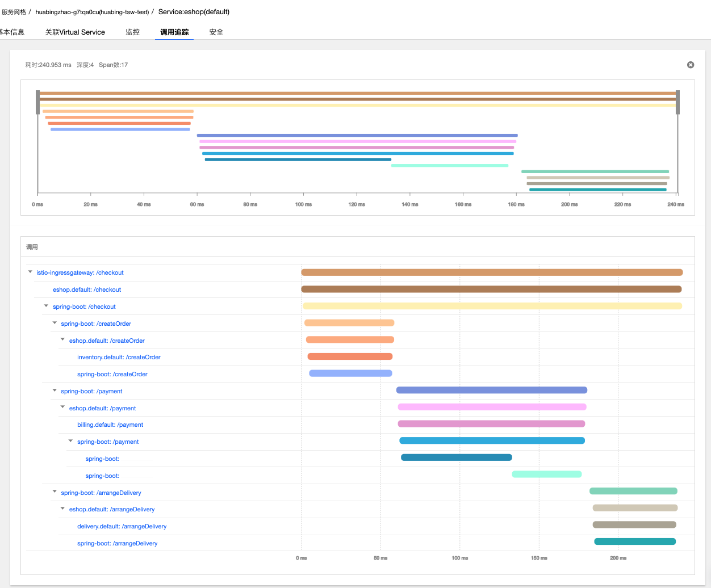Collapse the spring-boot: /createOrder node
This screenshot has width=711, height=588.
[x=55, y=323]
